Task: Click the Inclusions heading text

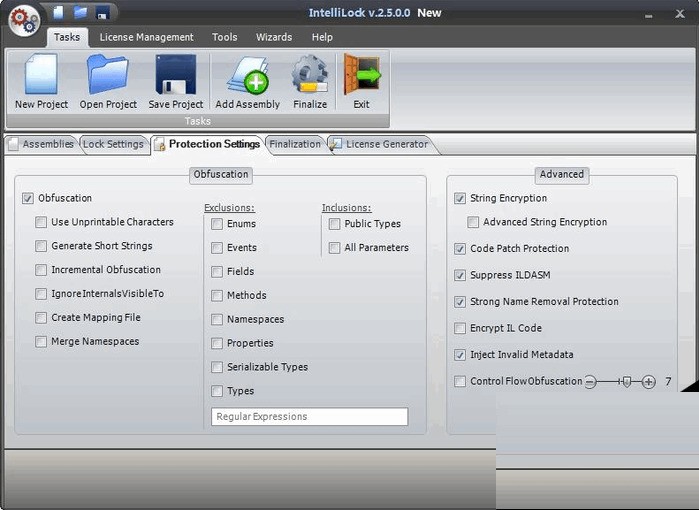Action: click(x=346, y=208)
